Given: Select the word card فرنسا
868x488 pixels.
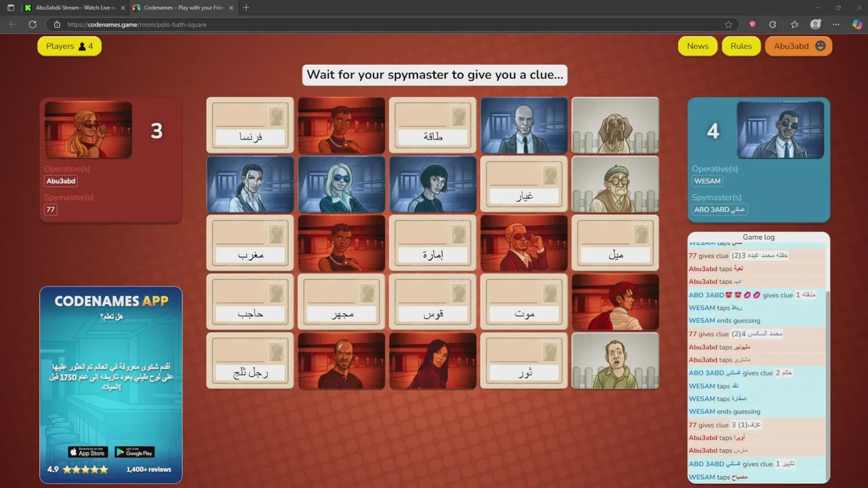Looking at the screenshot, I should coord(250,125).
